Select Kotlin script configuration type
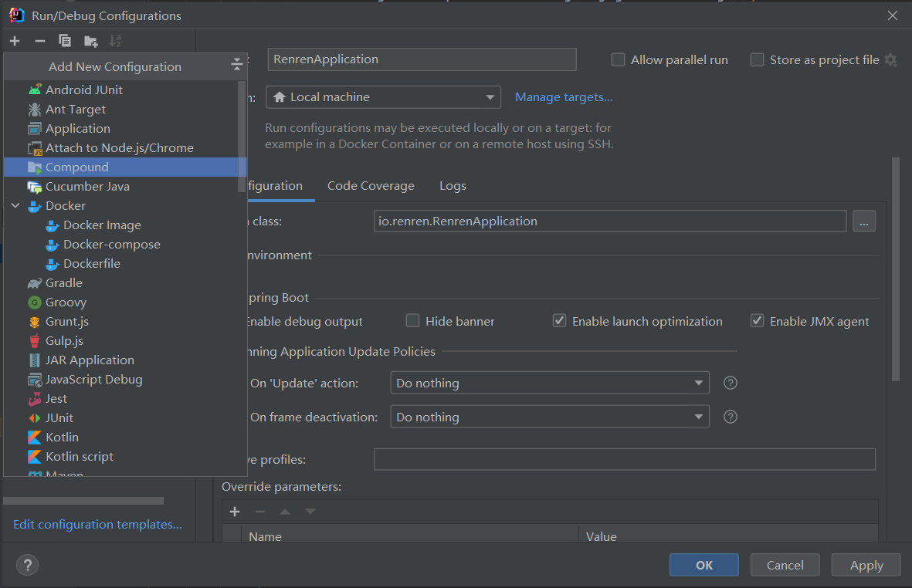Screen dimensions: 912x588 (125, 456)
